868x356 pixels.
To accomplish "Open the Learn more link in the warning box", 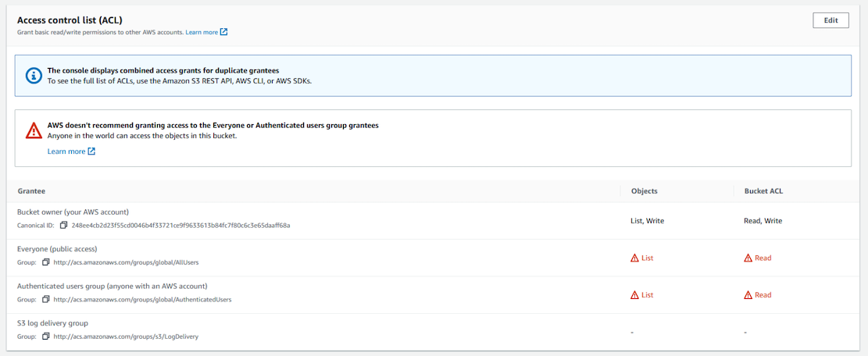I will 71,151.
